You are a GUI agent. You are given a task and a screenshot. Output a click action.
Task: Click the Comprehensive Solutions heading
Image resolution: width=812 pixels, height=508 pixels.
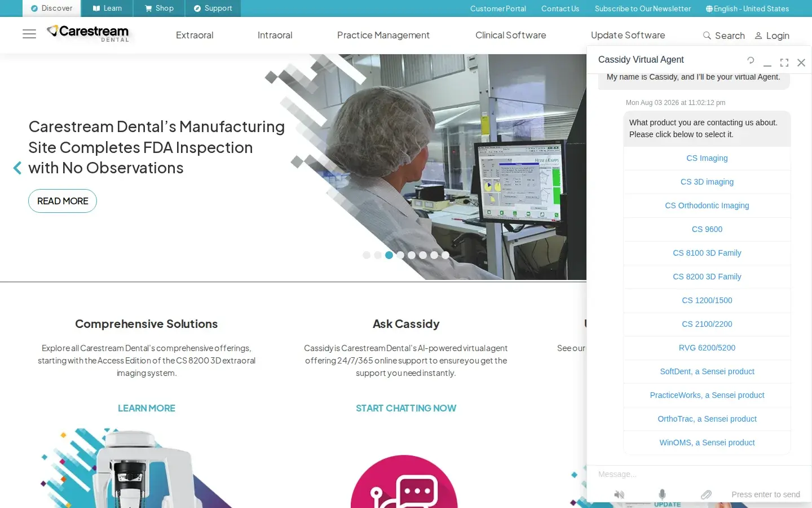pyautogui.click(x=147, y=324)
